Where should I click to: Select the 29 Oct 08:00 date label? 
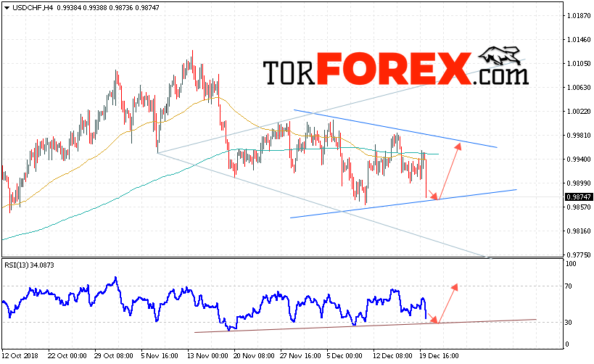click(x=114, y=356)
